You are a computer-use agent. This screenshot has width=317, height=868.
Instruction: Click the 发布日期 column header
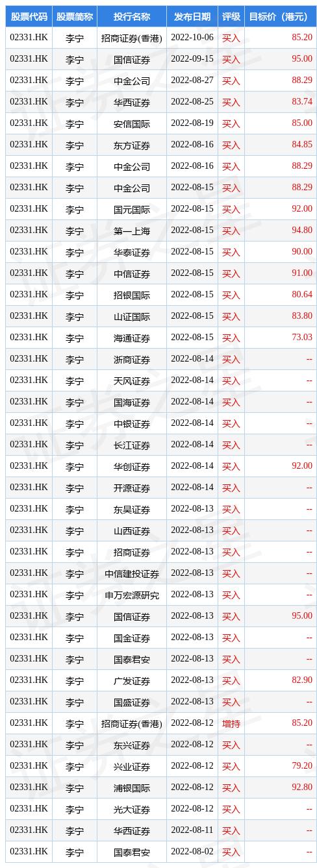click(x=192, y=16)
